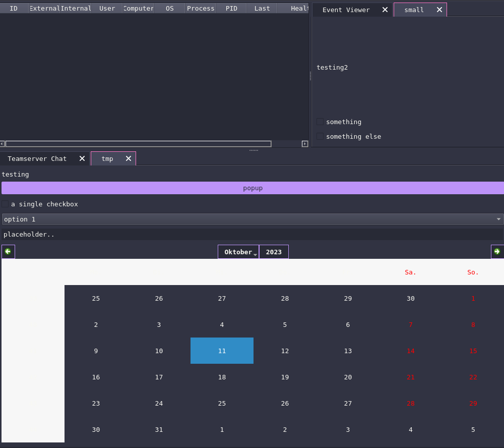Open the 'option 1' combo box
The width and height of the screenshot is (504, 448).
252,219
